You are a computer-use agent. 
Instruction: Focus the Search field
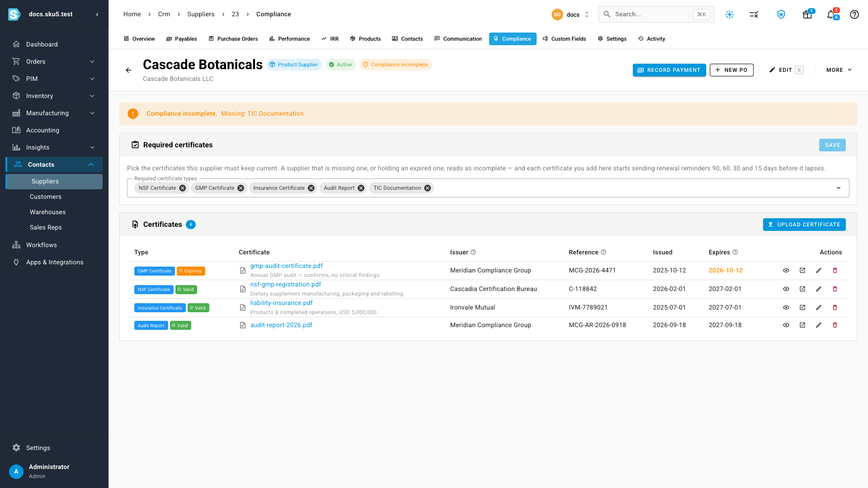tap(656, 14)
